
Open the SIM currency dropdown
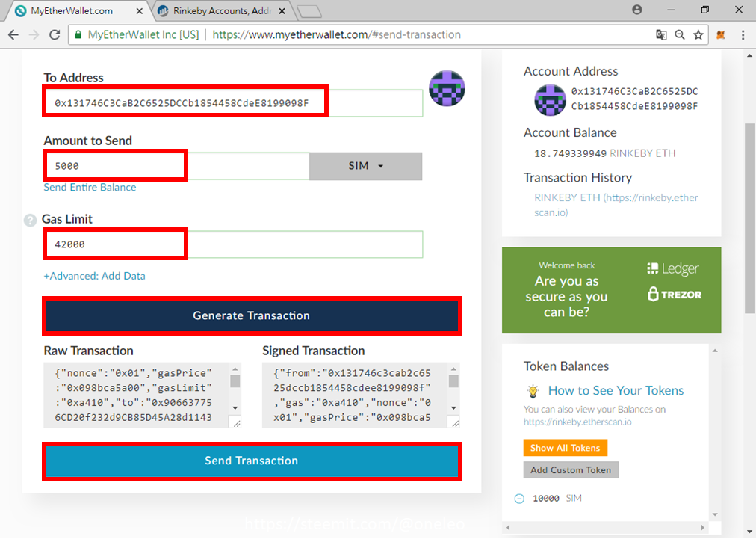(x=365, y=166)
